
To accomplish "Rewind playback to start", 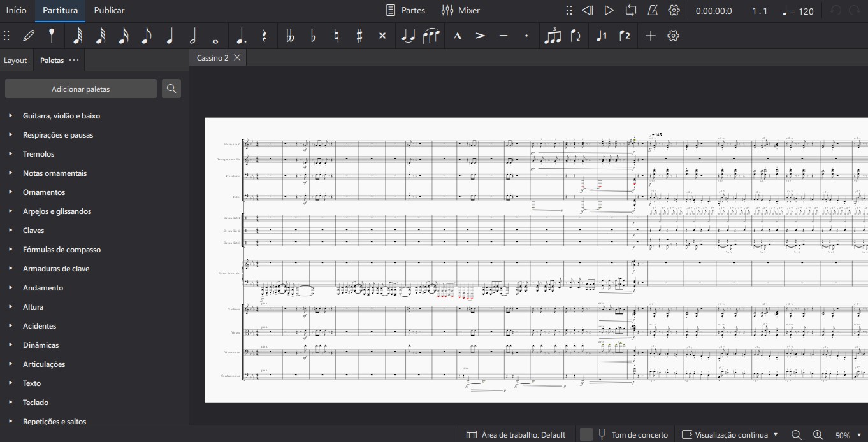I will [588, 10].
